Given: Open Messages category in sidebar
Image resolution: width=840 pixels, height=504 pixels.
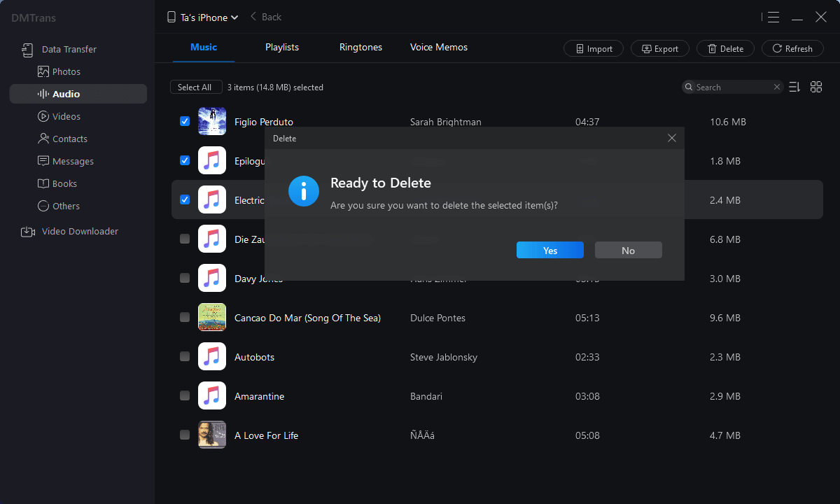Looking at the screenshot, I should click(72, 161).
